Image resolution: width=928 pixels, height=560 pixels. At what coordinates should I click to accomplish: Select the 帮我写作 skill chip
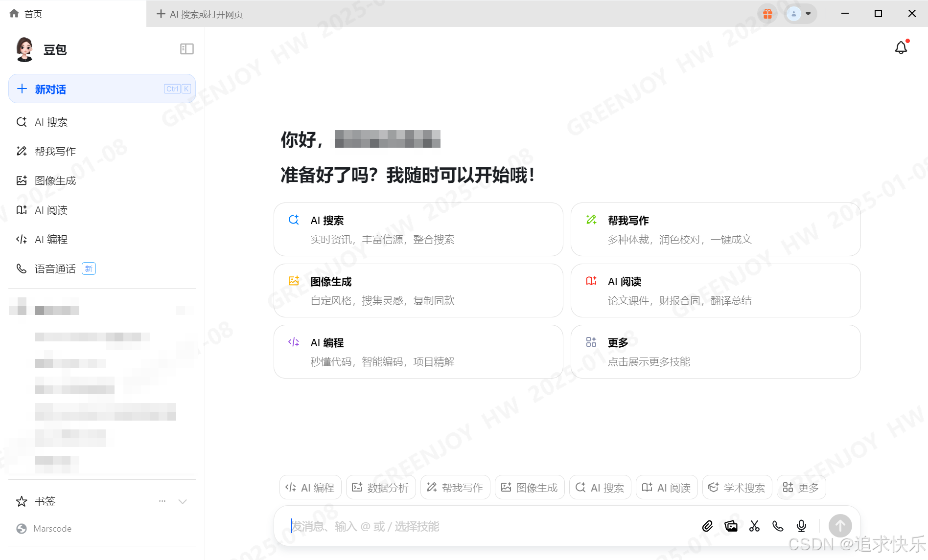(455, 487)
